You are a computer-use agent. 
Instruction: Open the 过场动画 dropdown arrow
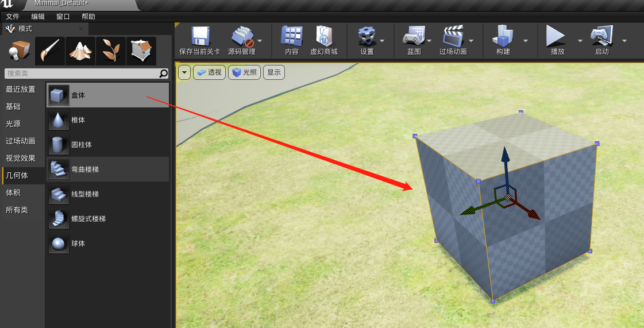click(471, 41)
